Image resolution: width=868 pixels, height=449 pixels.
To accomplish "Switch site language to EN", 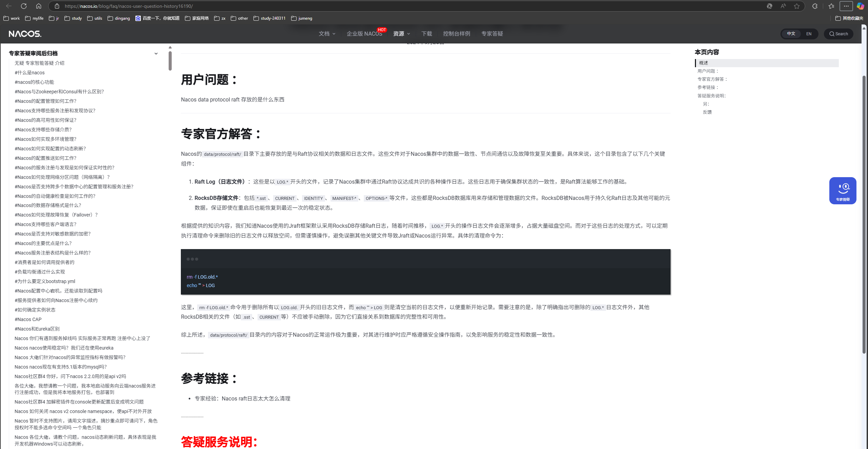I will point(809,34).
